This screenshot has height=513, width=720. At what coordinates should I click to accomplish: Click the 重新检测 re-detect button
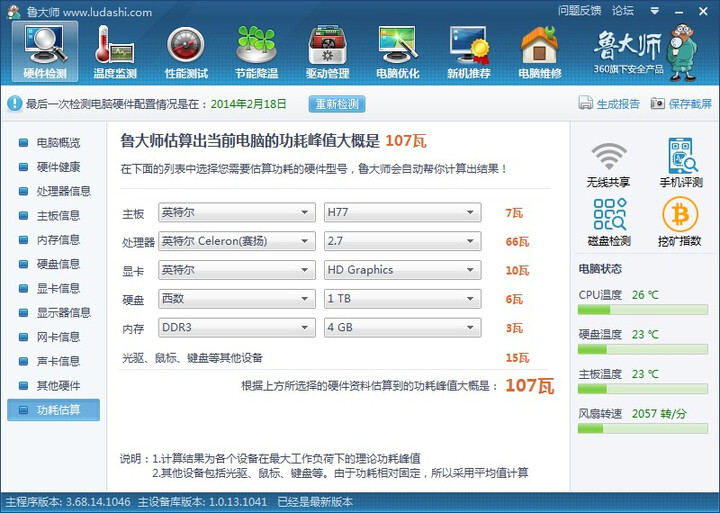337,104
